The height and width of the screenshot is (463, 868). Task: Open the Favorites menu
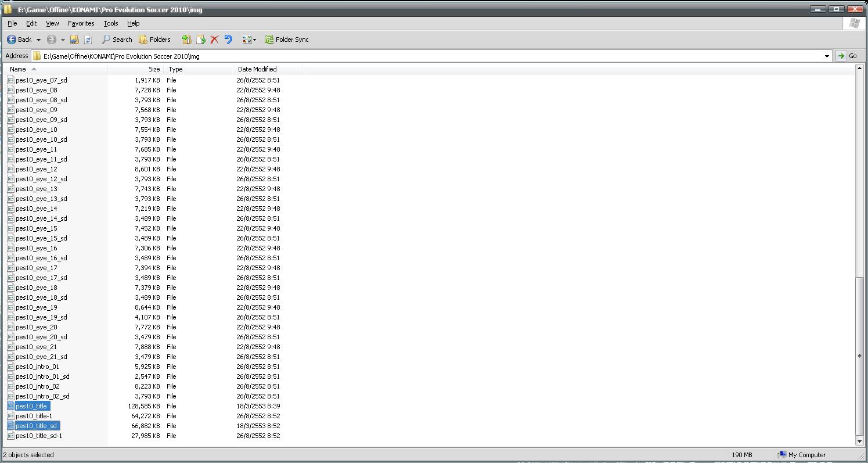pyautogui.click(x=81, y=23)
